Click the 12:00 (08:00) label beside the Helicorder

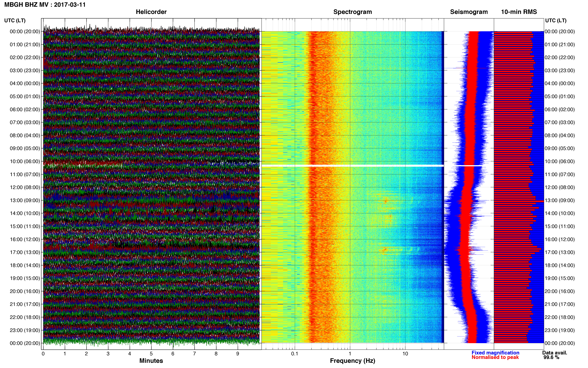[25, 187]
